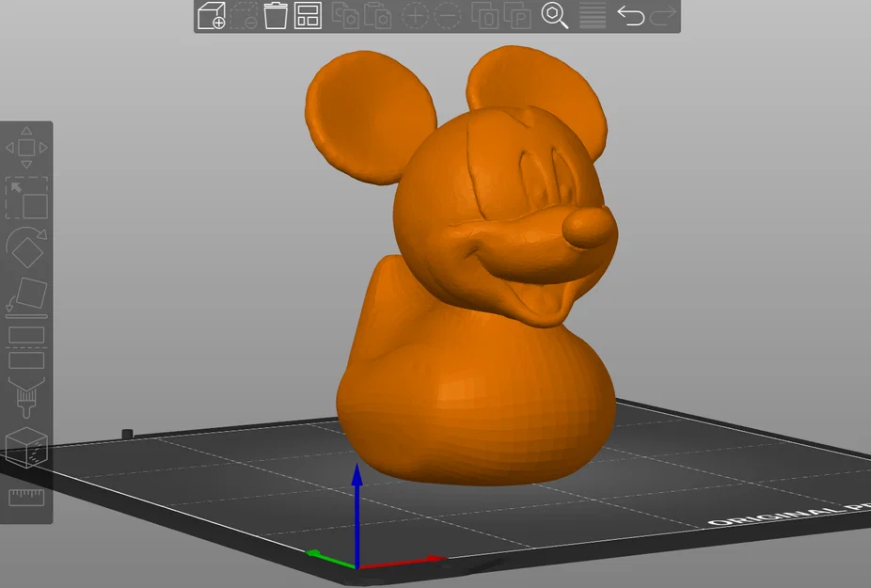Click the Add instance plus icon
This screenshot has width=871, height=588.
[415, 16]
